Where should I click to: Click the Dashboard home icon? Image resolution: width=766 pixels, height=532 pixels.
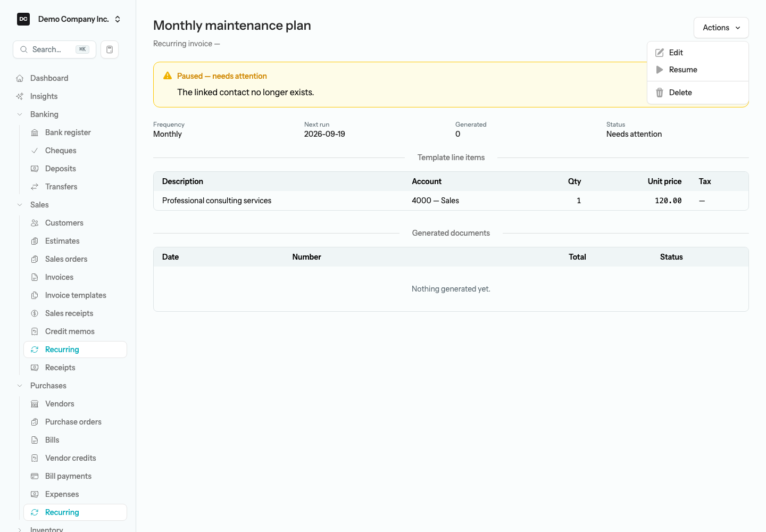coord(20,78)
